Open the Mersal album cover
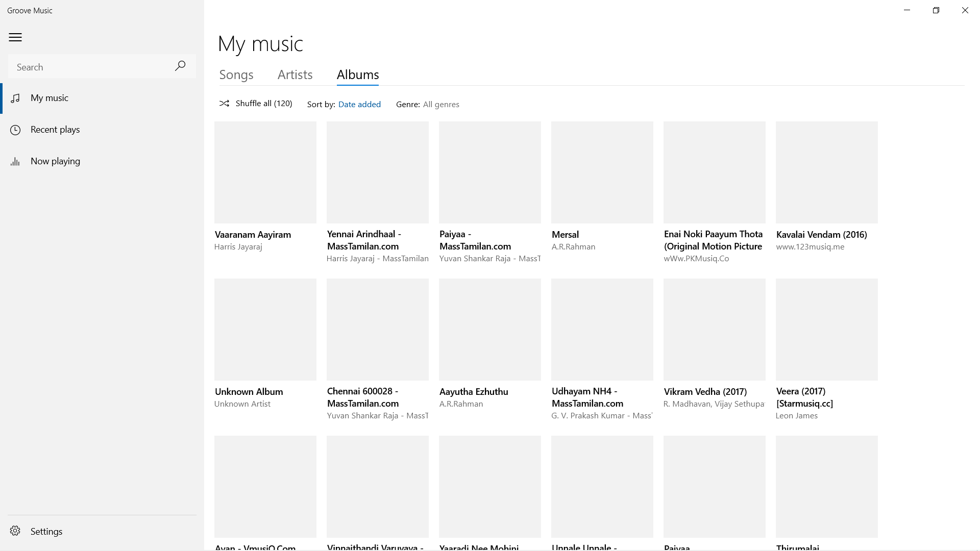The height and width of the screenshot is (551, 980). click(602, 172)
